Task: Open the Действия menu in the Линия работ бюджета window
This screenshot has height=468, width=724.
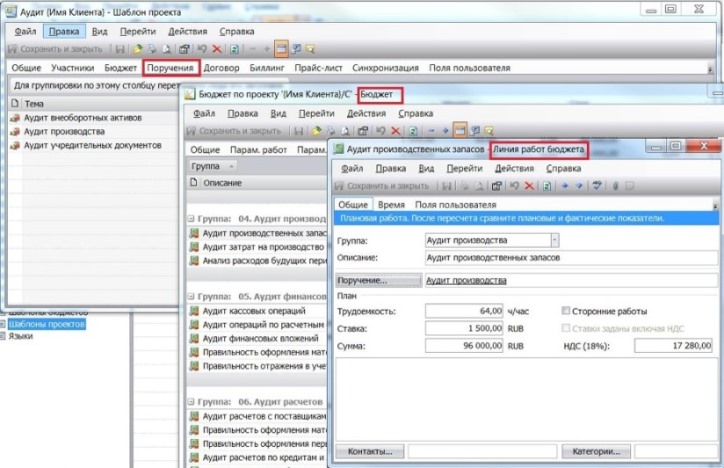Action: [514, 168]
